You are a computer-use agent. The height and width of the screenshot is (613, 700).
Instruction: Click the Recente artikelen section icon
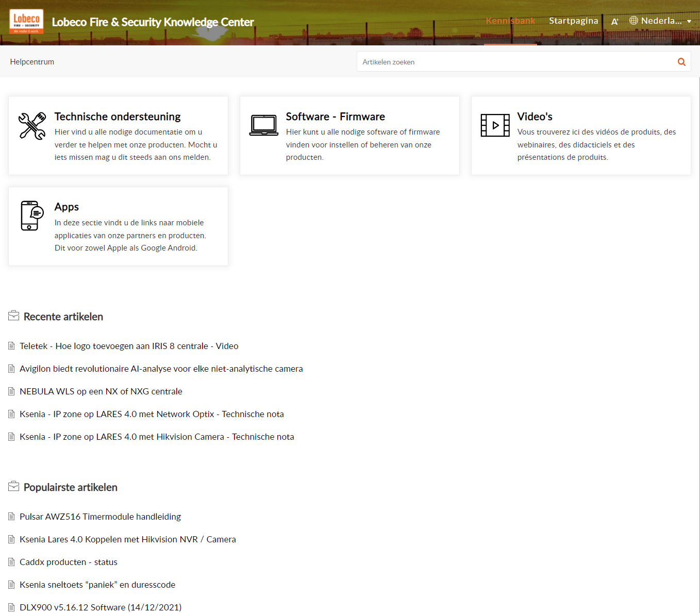(14, 316)
